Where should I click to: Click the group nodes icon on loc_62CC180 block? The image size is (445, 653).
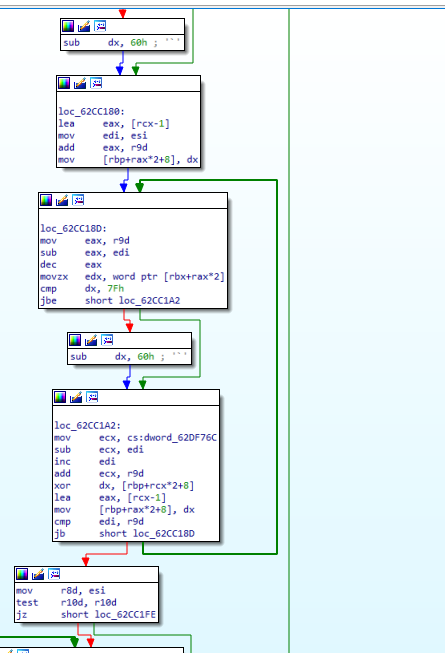pyautogui.click(x=96, y=83)
